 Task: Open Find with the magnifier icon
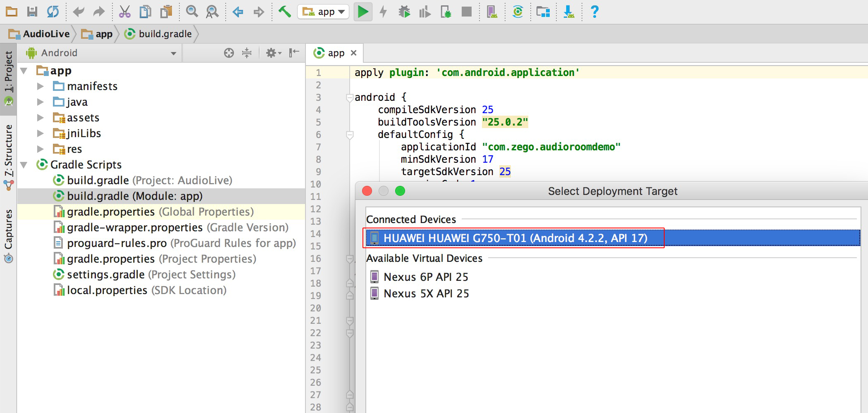pyautogui.click(x=192, y=12)
